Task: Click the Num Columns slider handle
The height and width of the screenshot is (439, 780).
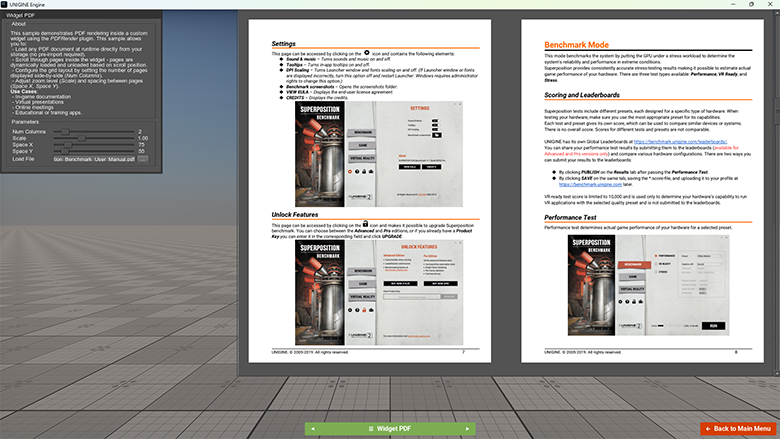Action: click(65, 132)
